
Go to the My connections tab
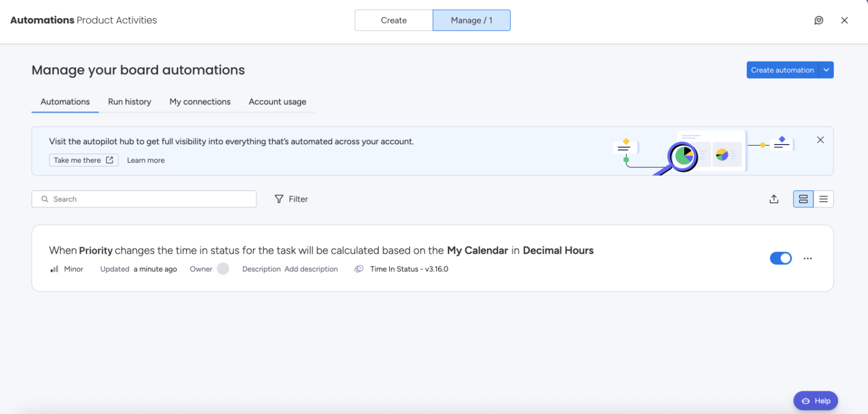pyautogui.click(x=200, y=102)
